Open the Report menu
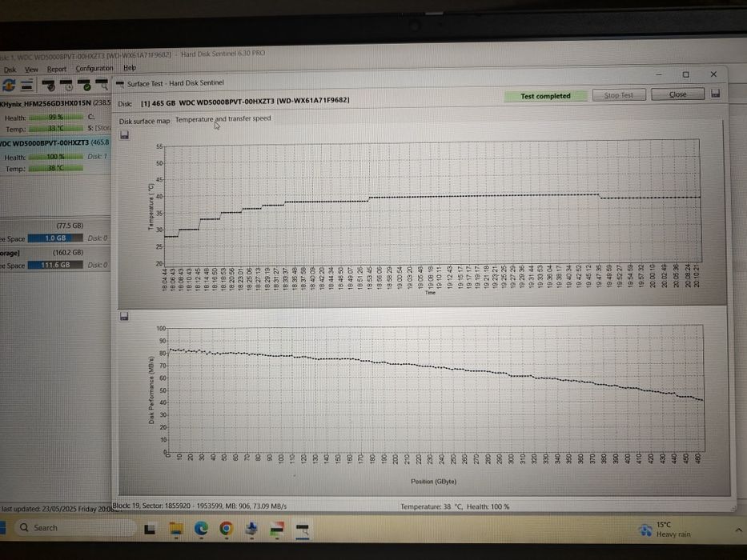 57,69
